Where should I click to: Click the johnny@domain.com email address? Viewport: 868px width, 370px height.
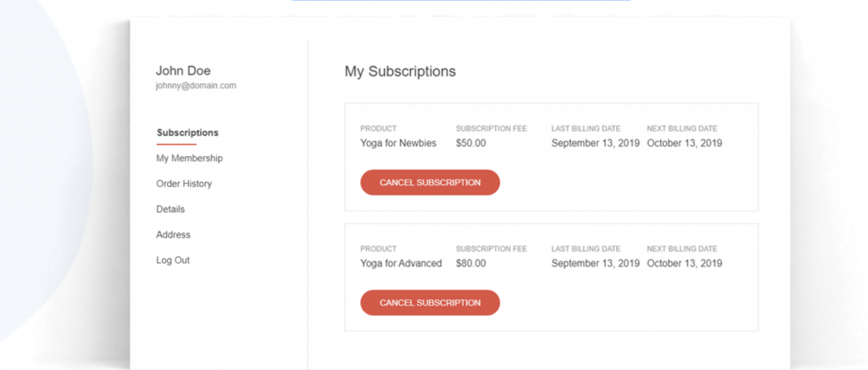(x=196, y=86)
